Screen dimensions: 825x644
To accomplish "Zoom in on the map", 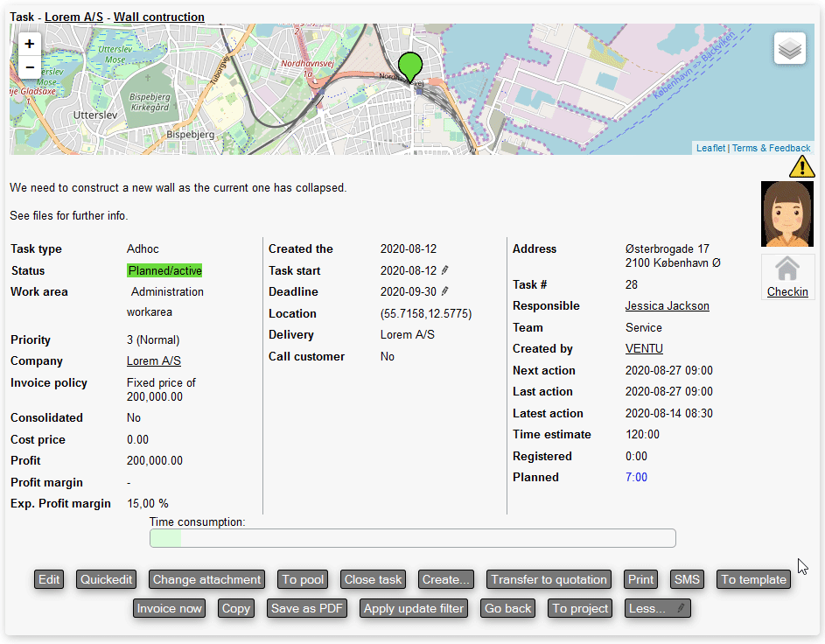I will tap(30, 44).
